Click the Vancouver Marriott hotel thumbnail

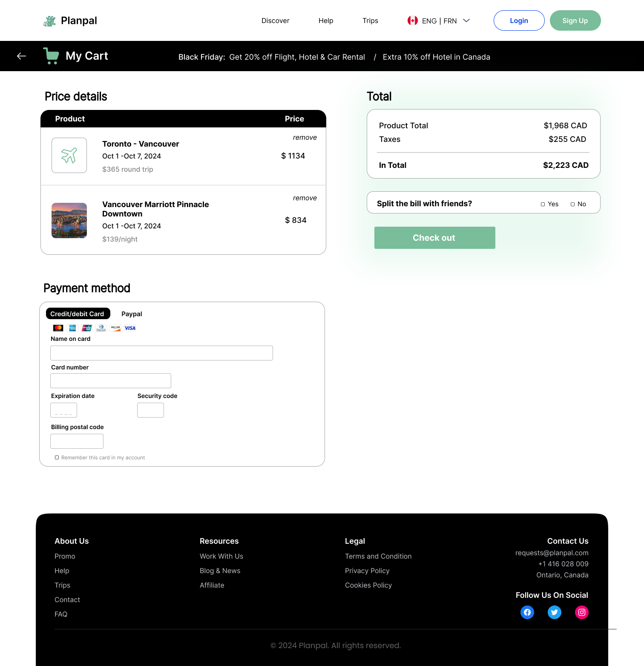[x=69, y=220]
